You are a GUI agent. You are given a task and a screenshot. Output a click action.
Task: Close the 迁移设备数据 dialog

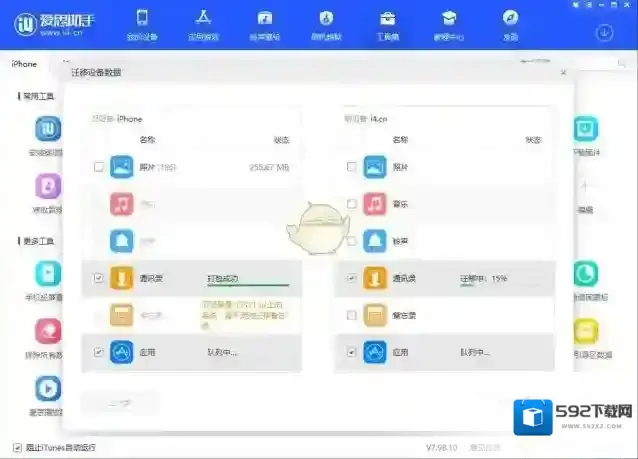563,73
